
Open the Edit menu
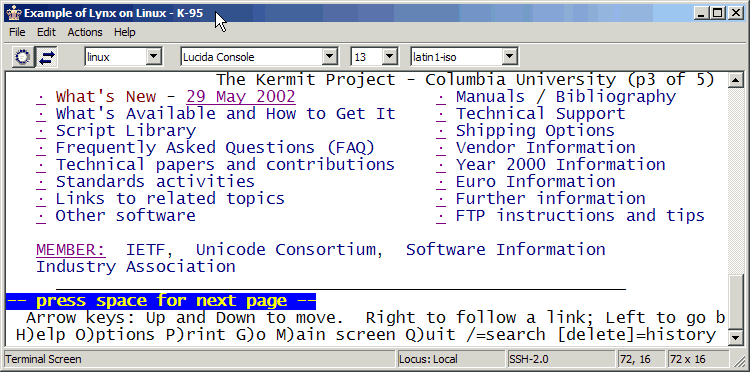tap(46, 32)
